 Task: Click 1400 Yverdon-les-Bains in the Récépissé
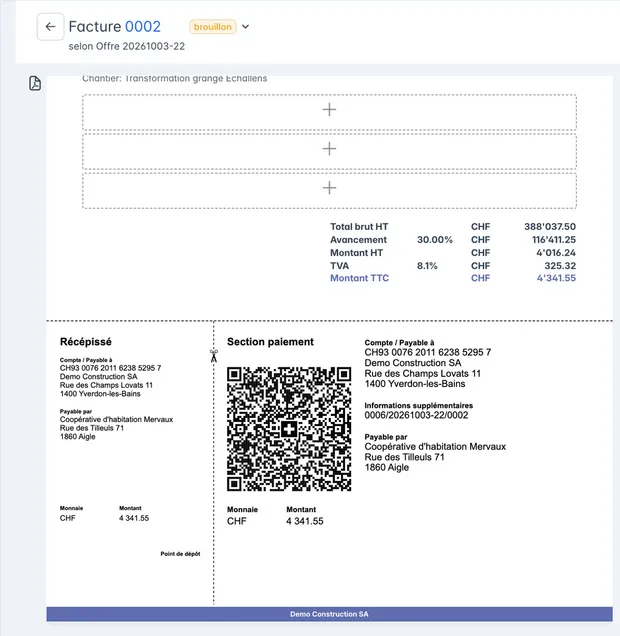point(100,394)
